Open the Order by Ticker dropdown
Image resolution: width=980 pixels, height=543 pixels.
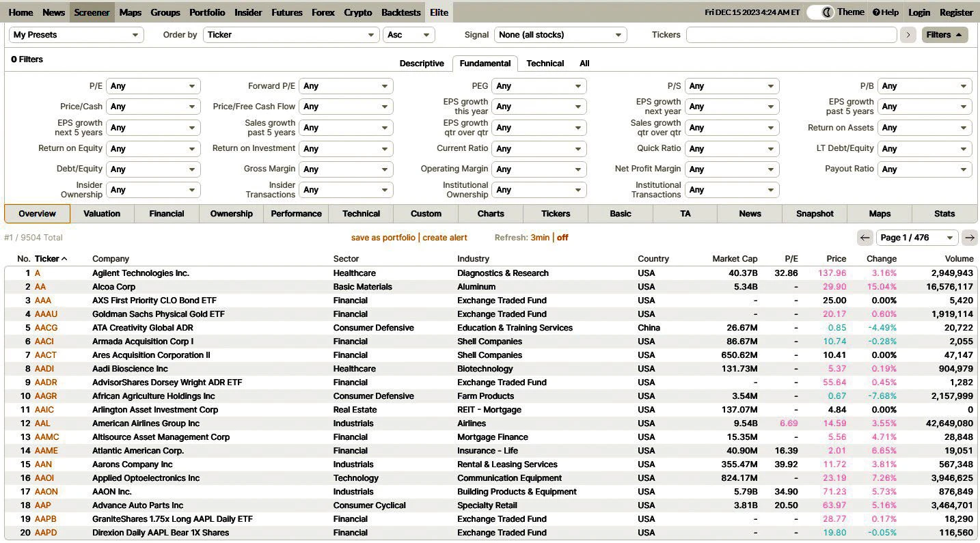tap(291, 35)
